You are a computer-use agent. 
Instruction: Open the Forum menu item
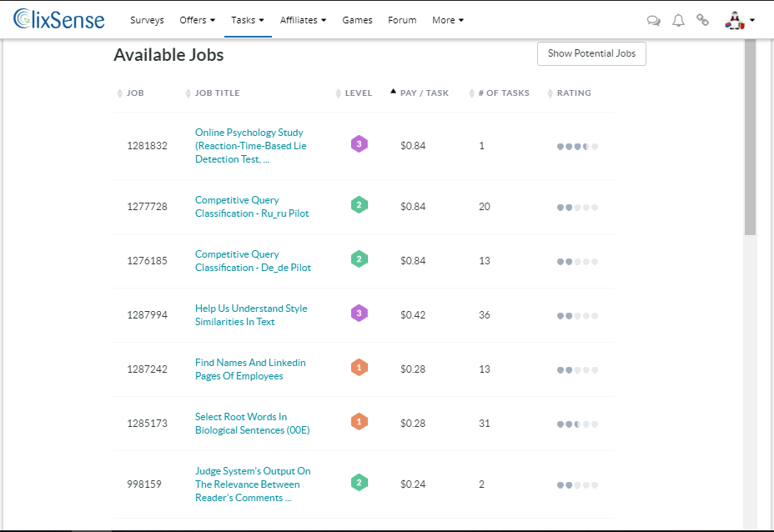(x=402, y=20)
